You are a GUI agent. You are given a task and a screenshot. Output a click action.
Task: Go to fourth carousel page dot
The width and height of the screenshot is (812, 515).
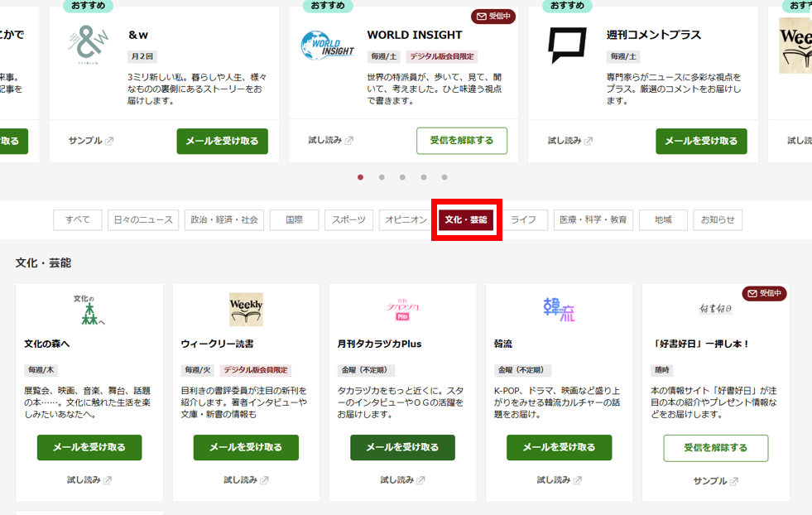click(424, 177)
